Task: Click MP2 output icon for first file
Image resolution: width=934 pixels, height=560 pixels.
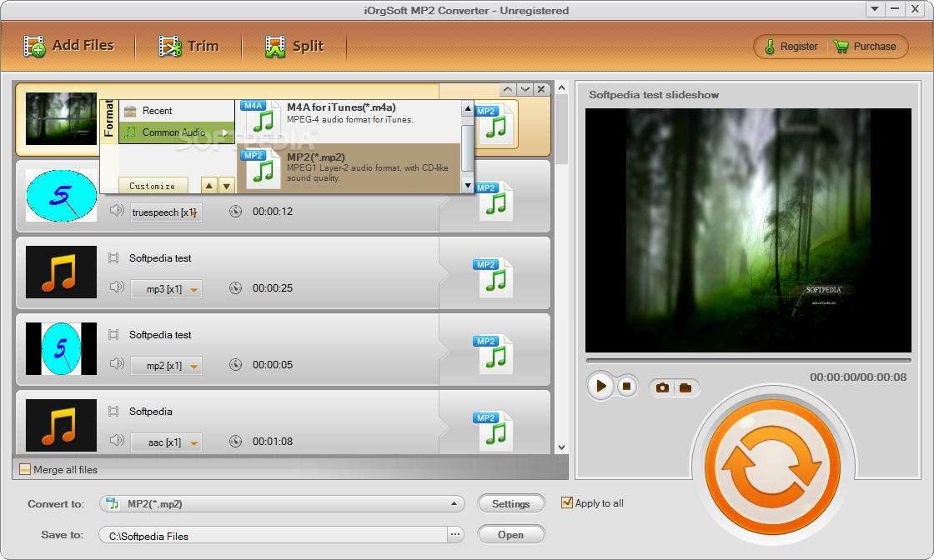Action: (x=495, y=122)
